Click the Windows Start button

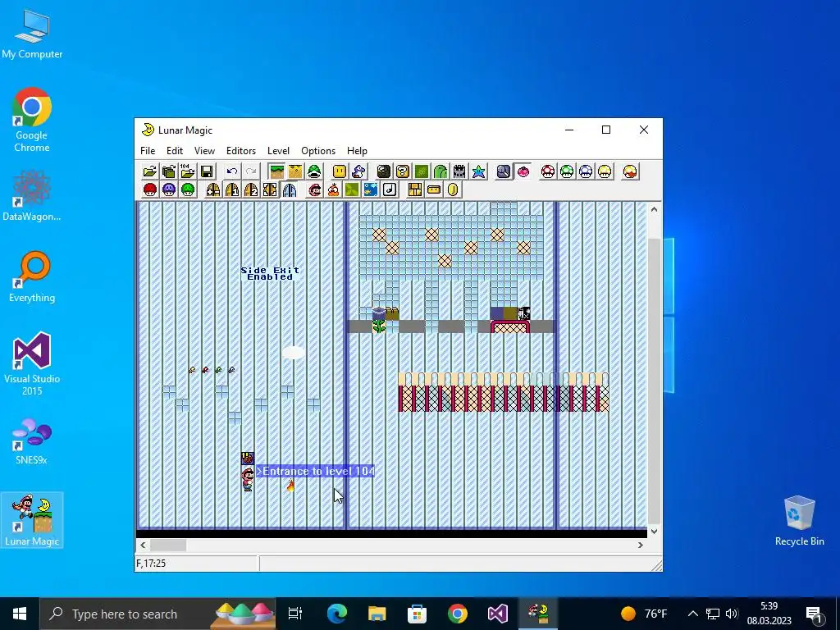click(20, 614)
